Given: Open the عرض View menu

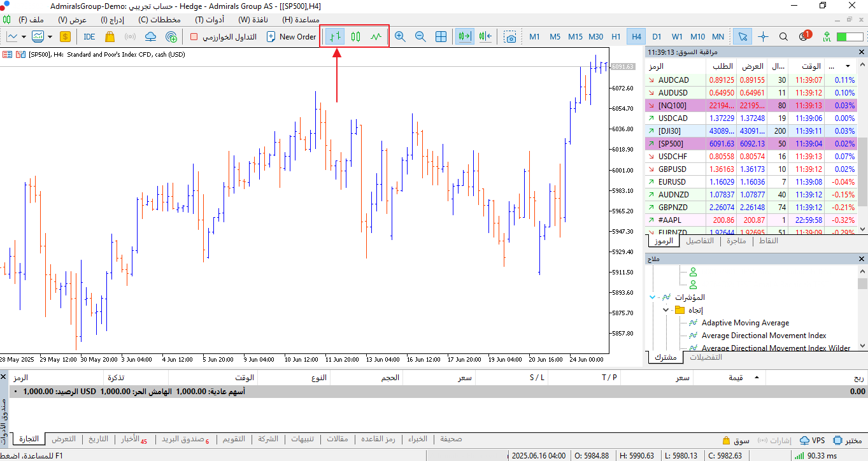Looking at the screenshot, I should tap(72, 19).
